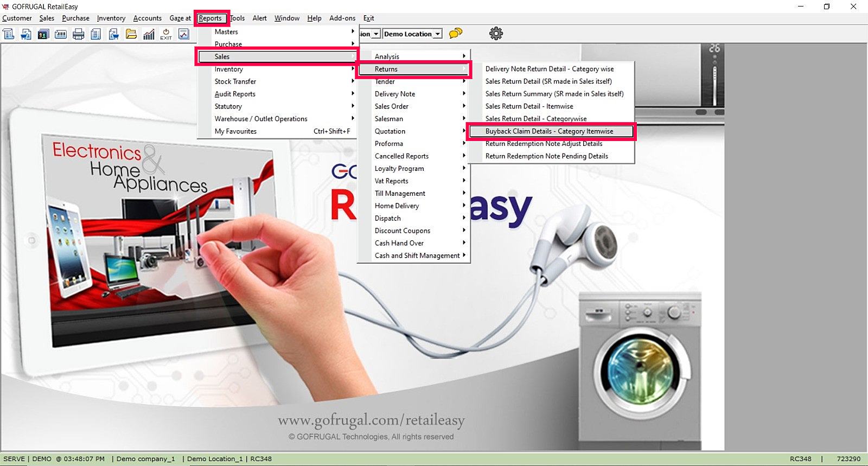Open the Customer menu in menu bar

point(17,18)
